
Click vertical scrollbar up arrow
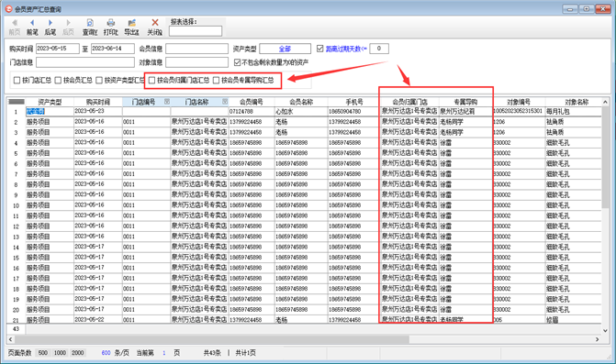click(x=605, y=102)
